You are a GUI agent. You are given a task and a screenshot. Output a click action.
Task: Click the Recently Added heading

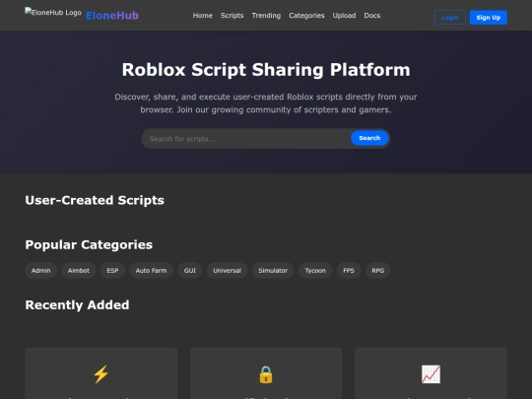(78, 304)
